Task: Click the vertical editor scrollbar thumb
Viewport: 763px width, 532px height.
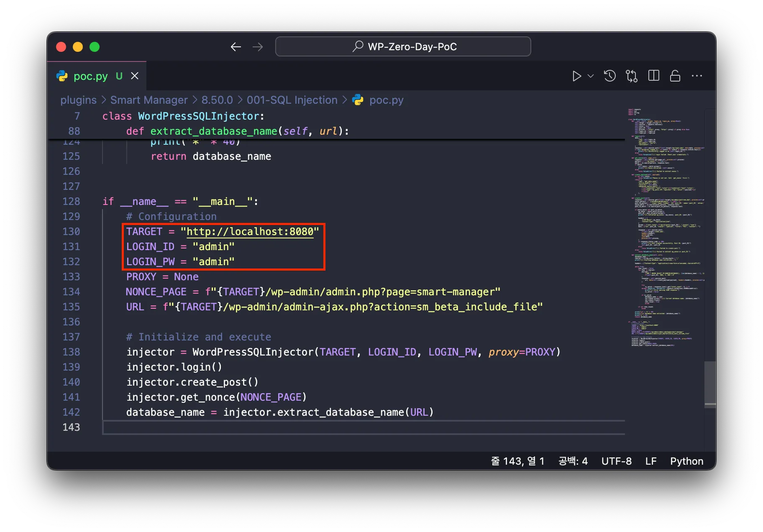Action: pyautogui.click(x=710, y=384)
